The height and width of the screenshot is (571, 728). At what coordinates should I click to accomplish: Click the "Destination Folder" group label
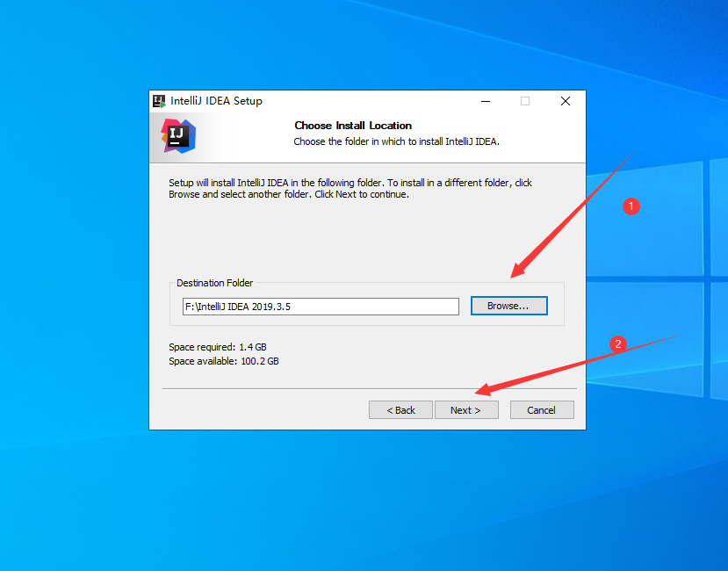214,283
